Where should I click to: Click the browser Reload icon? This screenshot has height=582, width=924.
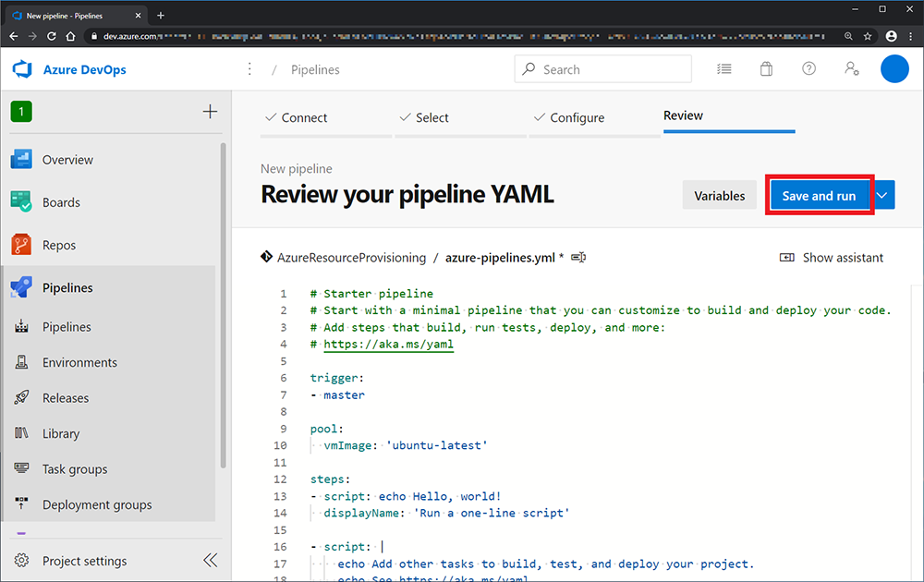(51, 37)
